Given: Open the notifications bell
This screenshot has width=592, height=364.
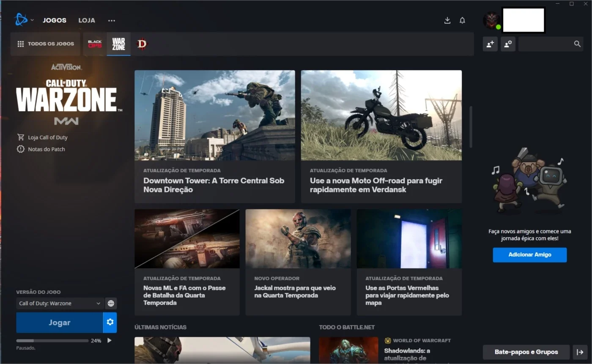Looking at the screenshot, I should [x=462, y=20].
